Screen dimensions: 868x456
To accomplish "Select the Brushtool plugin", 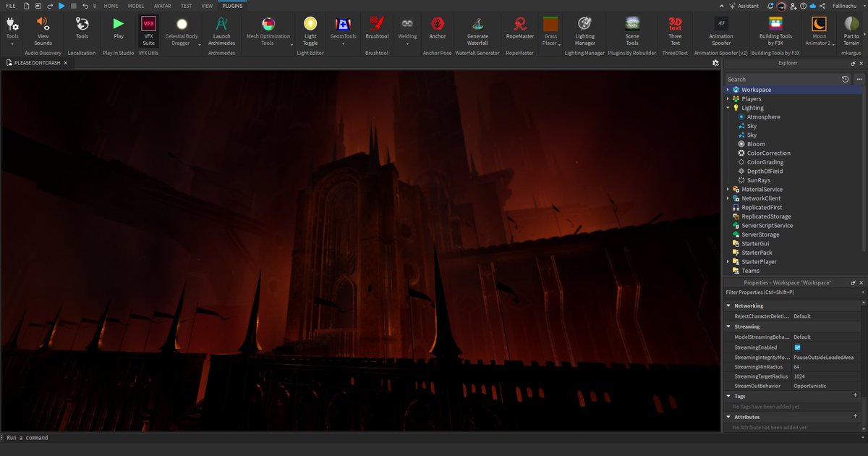I will 377,29.
